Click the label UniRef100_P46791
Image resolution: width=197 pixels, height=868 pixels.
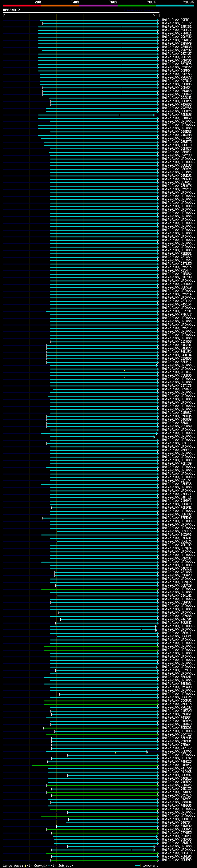(176, 619)
